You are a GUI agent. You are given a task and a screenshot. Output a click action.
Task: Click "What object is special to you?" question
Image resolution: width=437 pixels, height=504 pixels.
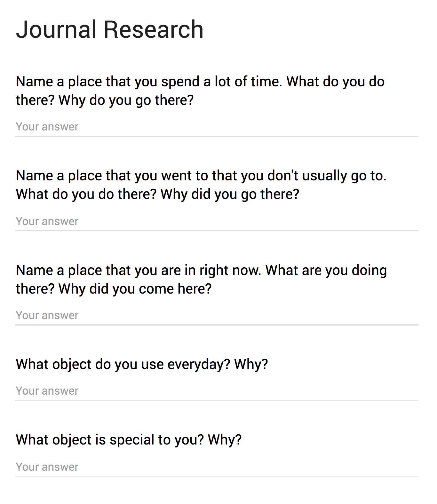pyautogui.click(x=110, y=440)
